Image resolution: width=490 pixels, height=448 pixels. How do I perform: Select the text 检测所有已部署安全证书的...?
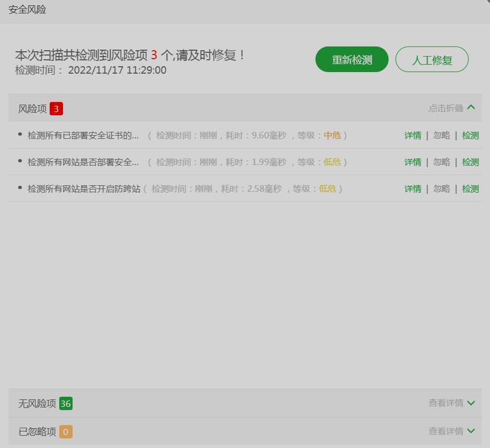[83, 136]
